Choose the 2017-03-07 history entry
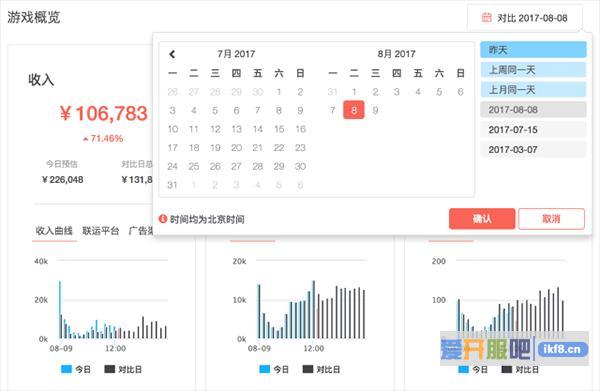 pyautogui.click(x=533, y=149)
